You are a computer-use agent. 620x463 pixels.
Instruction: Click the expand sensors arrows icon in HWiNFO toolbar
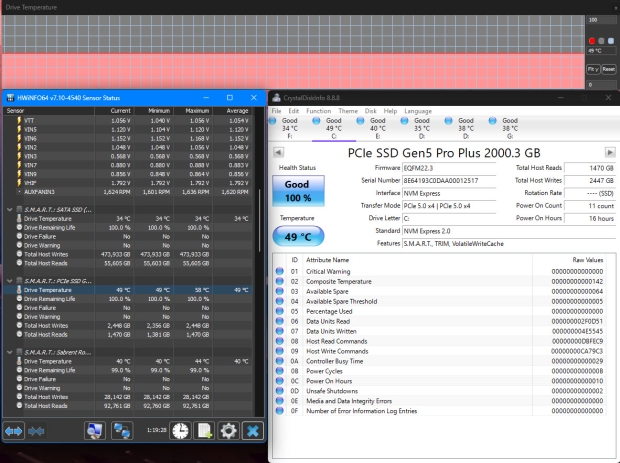point(13,431)
